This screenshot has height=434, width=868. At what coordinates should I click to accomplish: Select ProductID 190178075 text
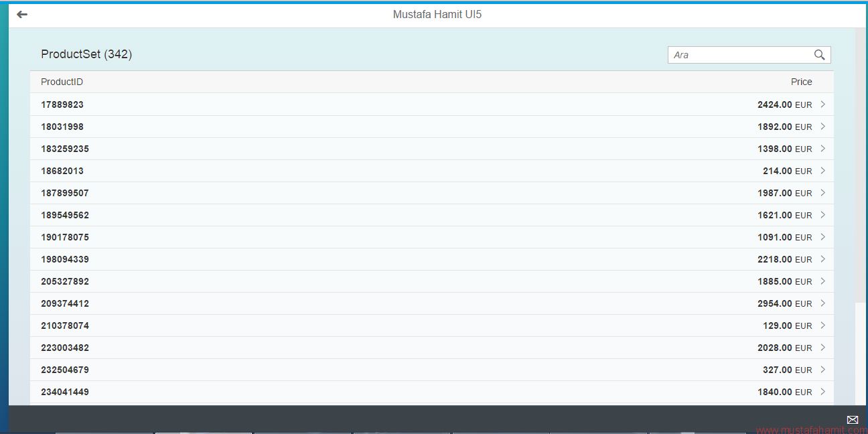tap(65, 237)
